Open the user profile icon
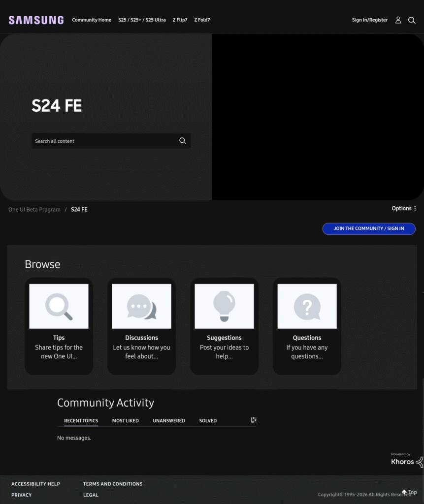424x504 pixels. (398, 20)
